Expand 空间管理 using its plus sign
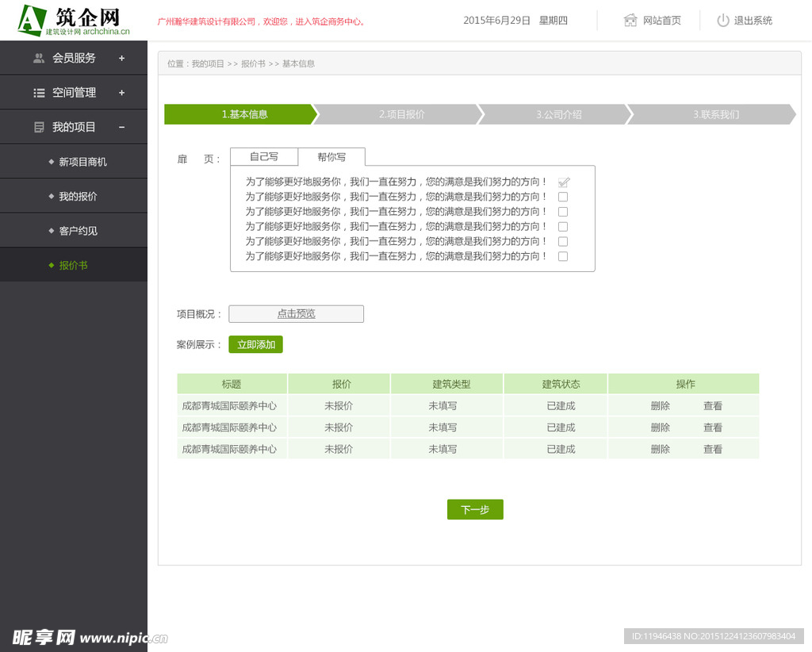812x652 pixels. point(121,93)
